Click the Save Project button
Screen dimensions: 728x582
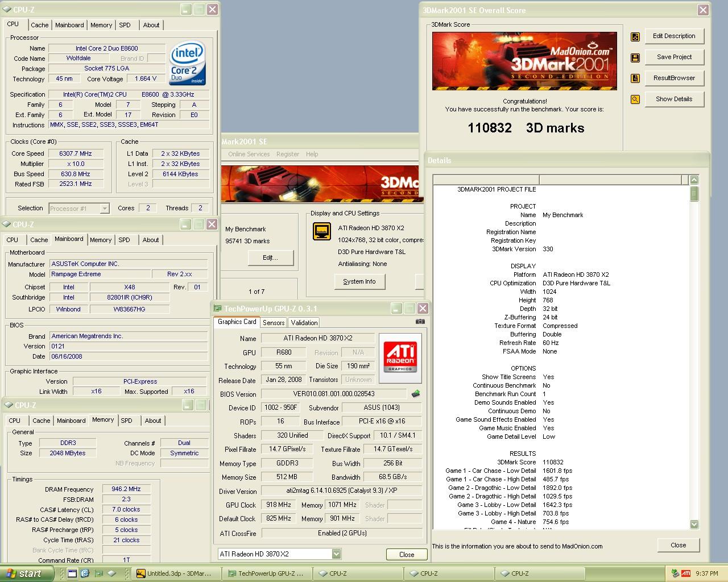674,57
